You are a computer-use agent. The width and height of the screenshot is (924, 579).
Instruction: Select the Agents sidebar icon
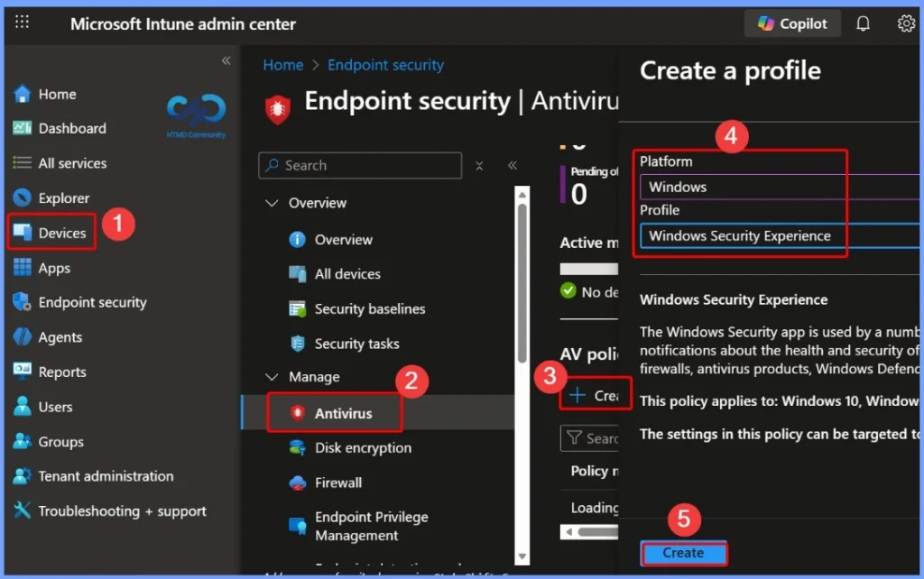tap(22, 336)
